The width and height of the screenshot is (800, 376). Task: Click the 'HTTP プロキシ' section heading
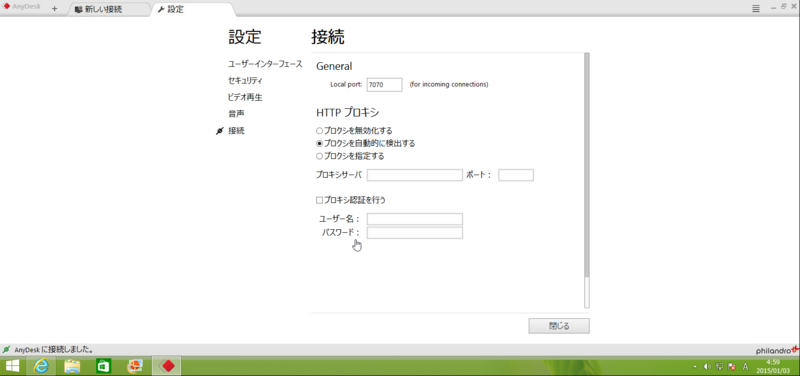click(347, 113)
